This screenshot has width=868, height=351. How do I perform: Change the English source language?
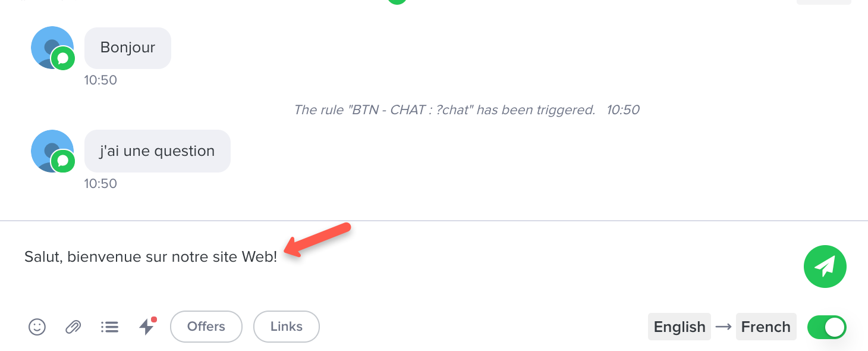(679, 327)
